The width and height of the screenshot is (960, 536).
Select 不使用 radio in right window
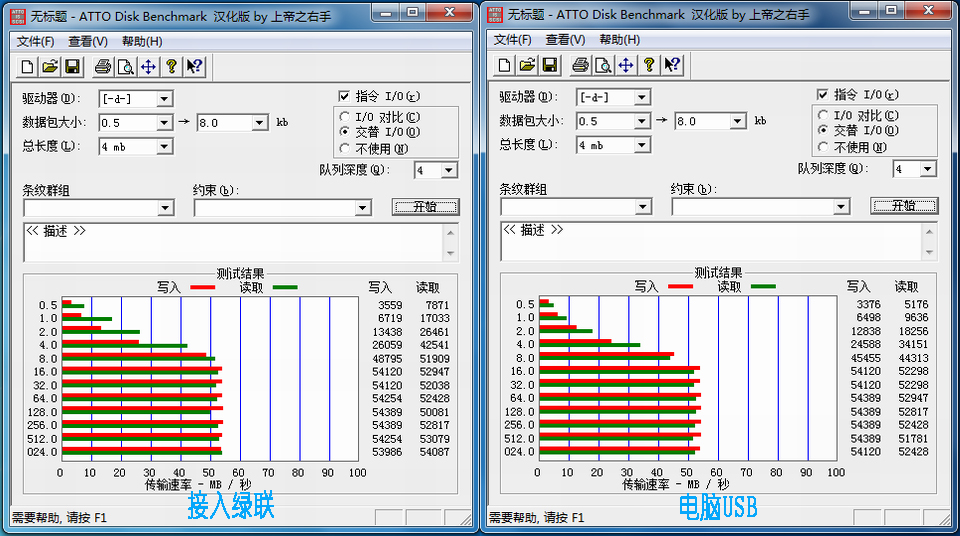coord(823,146)
